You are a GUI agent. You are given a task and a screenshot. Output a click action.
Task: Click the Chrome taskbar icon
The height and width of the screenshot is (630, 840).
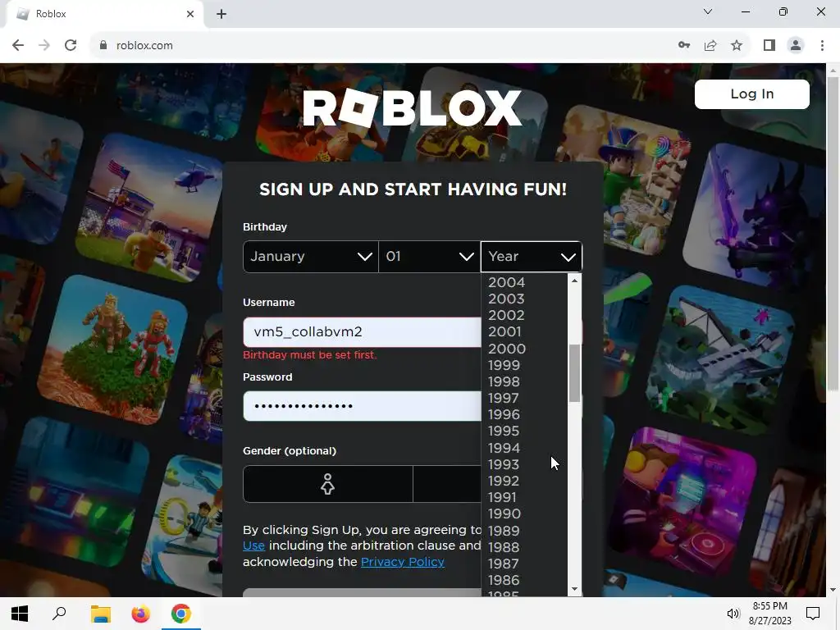coord(181,614)
